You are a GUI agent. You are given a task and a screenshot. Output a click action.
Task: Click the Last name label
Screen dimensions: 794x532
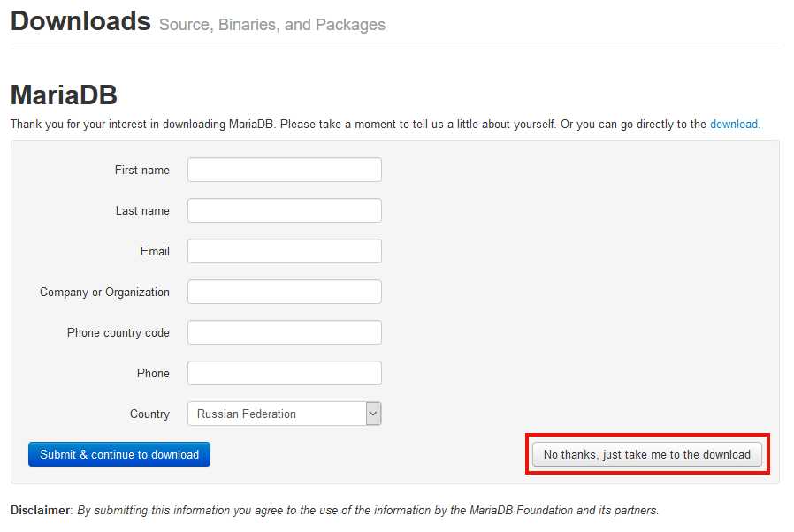142,210
